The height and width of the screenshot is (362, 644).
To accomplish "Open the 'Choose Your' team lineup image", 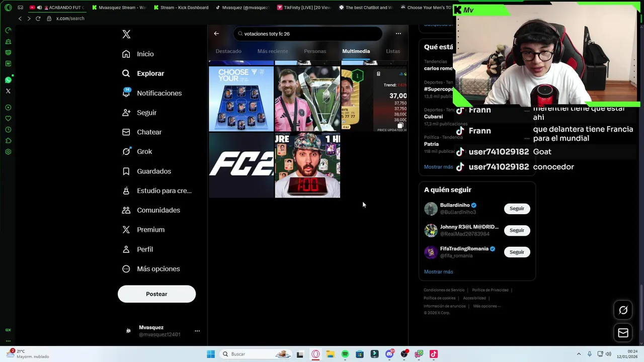I will point(241,99).
